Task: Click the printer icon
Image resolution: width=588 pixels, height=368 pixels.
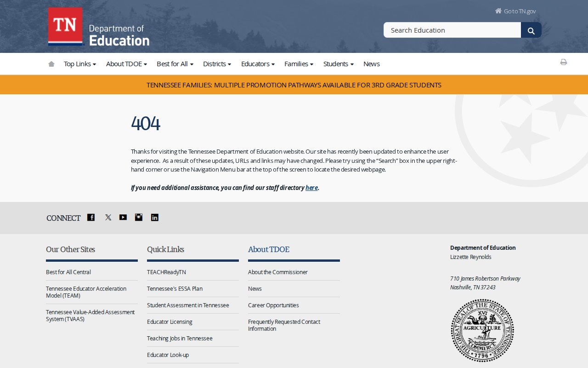Action: pos(563,62)
